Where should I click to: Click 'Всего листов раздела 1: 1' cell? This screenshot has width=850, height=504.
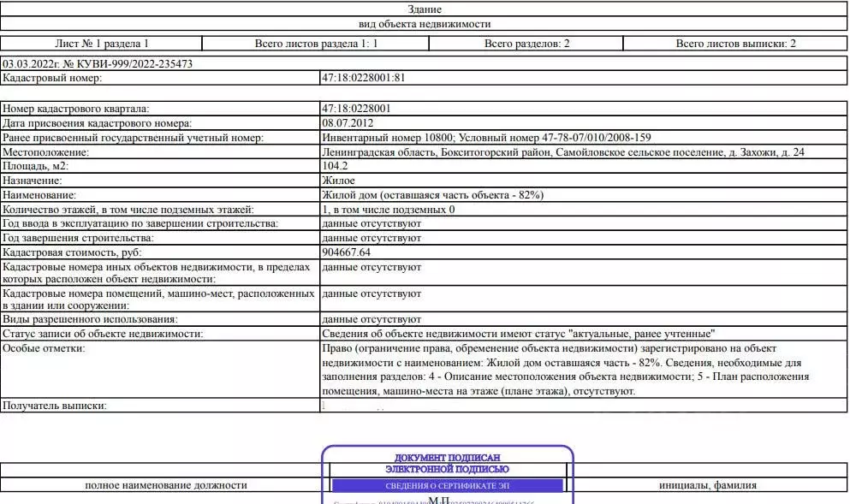[316, 44]
